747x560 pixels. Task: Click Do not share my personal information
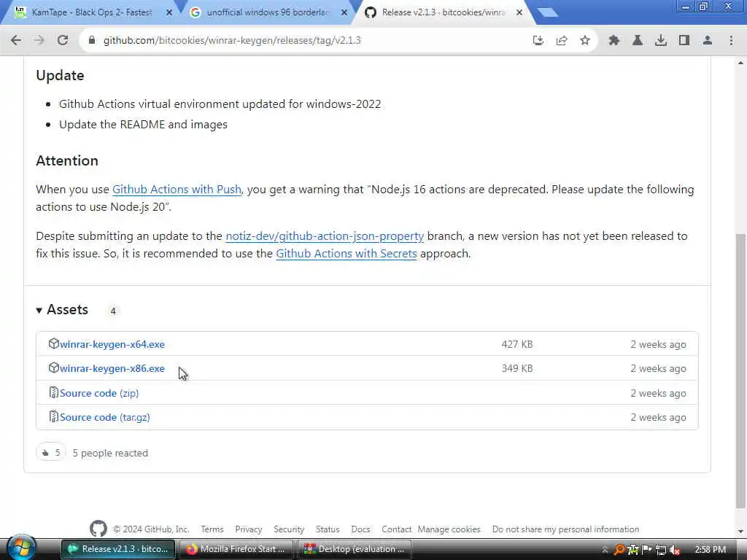[x=565, y=529]
